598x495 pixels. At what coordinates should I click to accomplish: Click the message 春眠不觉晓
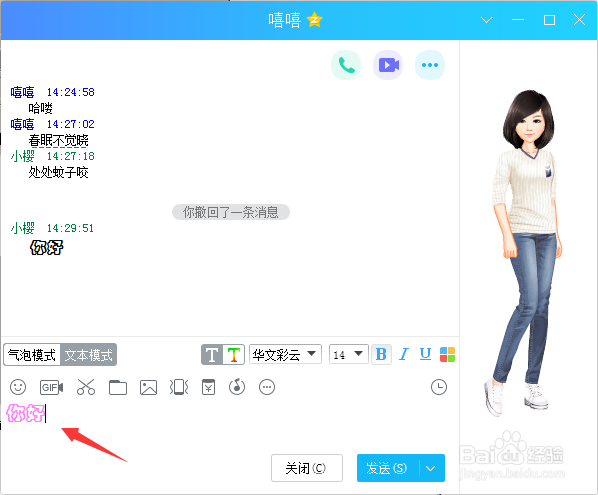58,140
